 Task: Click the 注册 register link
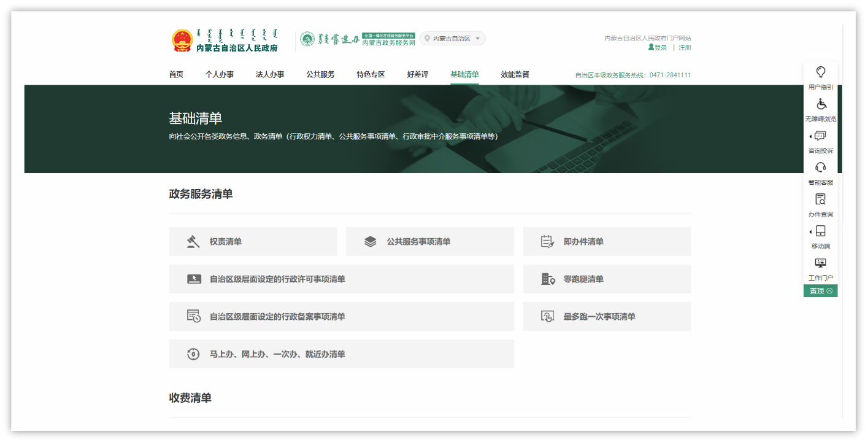coord(685,48)
